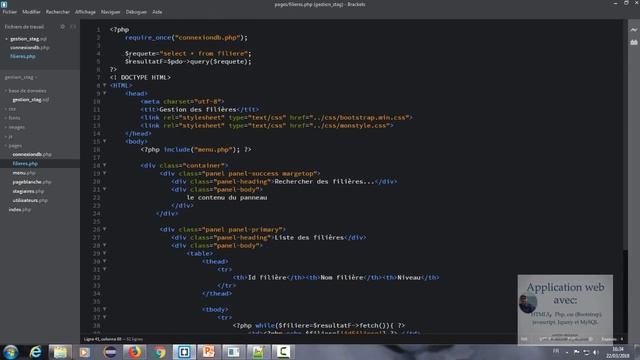
Task: Expand the css folder in file tree
Action: tap(11, 109)
